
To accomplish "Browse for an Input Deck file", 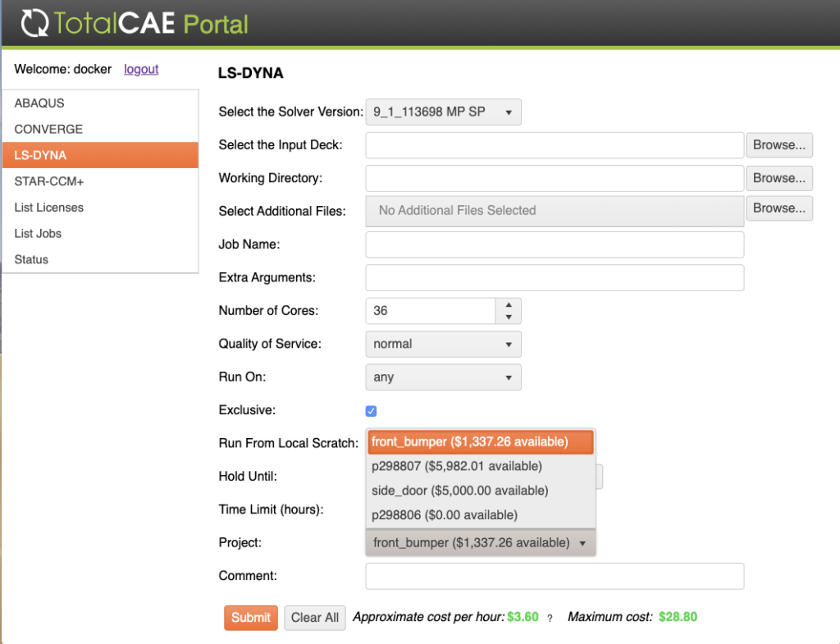I will click(778, 144).
